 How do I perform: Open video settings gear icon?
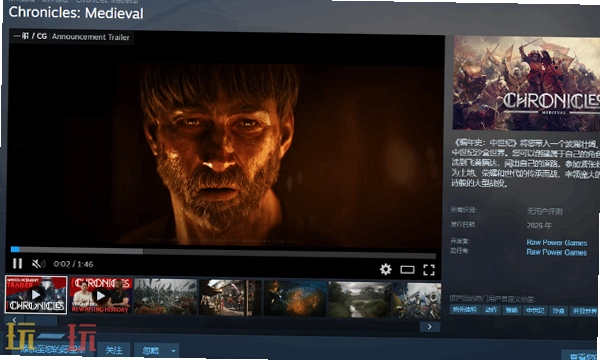tap(386, 269)
